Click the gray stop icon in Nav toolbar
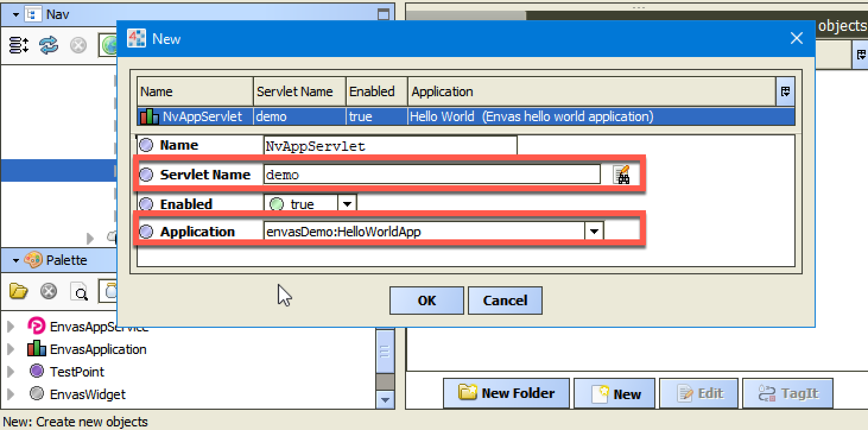This screenshot has height=430, width=868. tap(78, 45)
